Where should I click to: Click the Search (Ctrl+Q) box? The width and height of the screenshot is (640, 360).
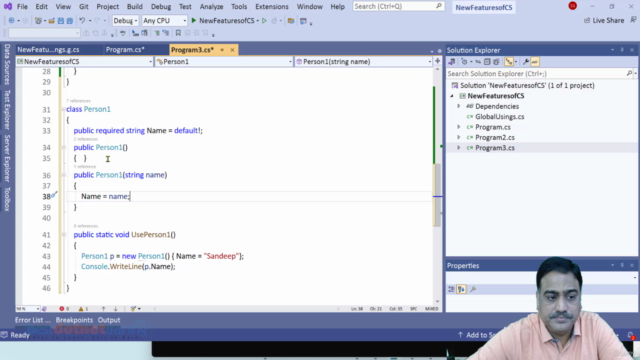click(x=398, y=6)
